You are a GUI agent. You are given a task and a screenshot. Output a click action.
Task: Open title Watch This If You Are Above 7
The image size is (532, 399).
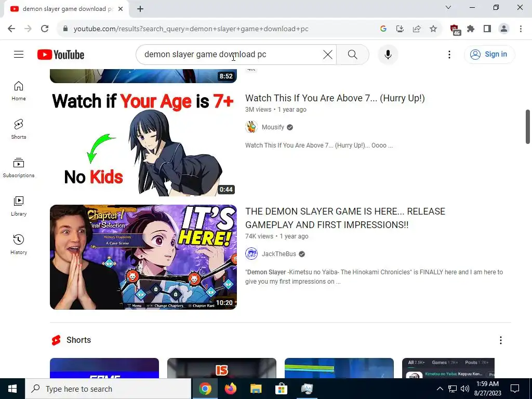[x=335, y=98]
